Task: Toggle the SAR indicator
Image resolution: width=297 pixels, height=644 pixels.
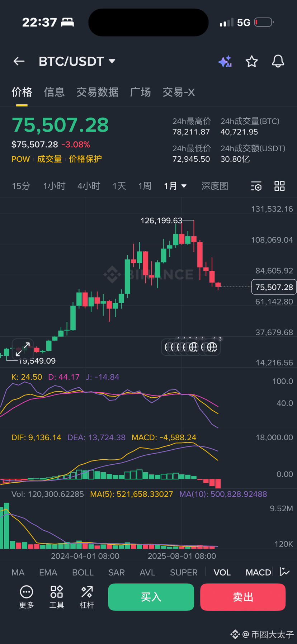Action: point(117,572)
